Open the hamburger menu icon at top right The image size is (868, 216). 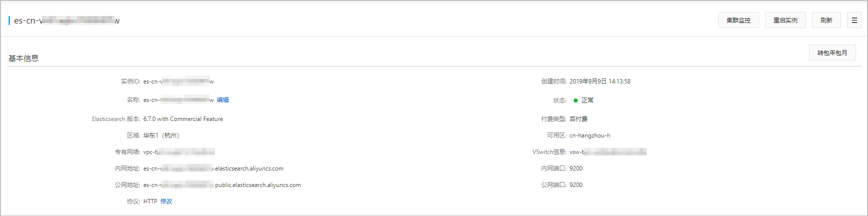coord(854,20)
